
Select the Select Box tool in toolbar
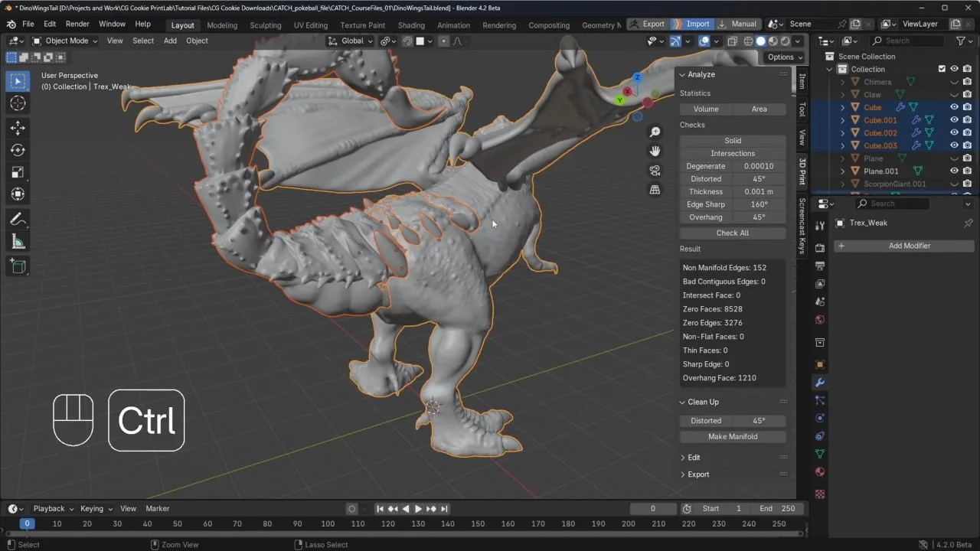(x=18, y=81)
